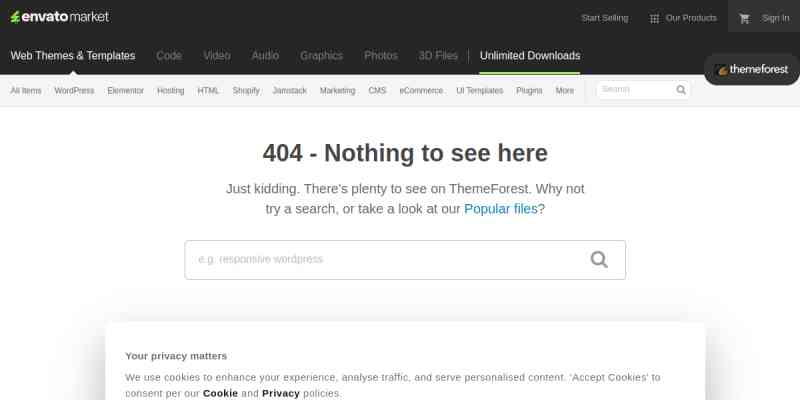800x400 pixels.
Task: Open the Cookie policy link
Action: point(220,393)
